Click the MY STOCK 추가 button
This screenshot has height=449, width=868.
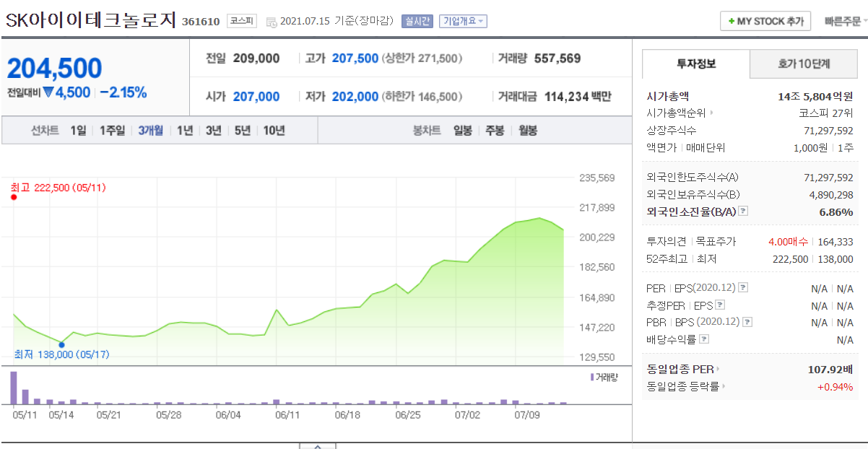coord(765,21)
